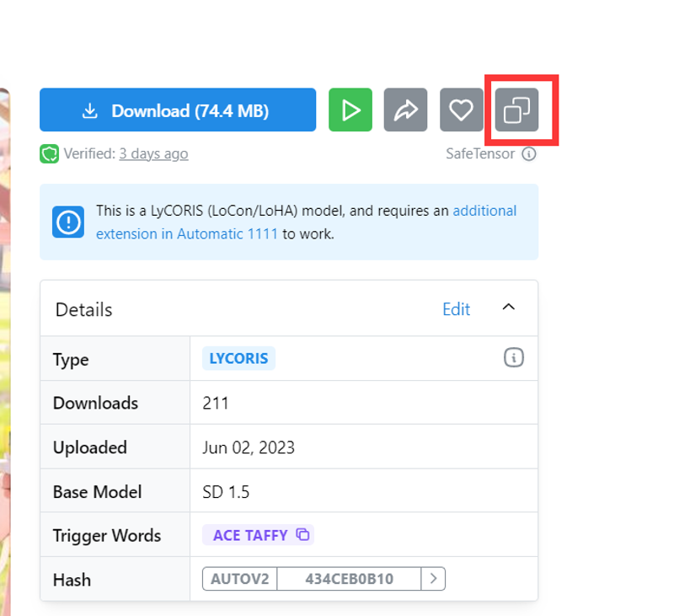Click the AUTOV2 hash type label
The image size is (674, 616).
[x=240, y=579]
